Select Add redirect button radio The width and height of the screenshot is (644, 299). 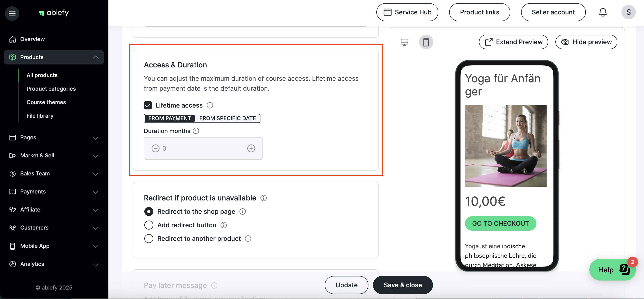pyautogui.click(x=149, y=225)
